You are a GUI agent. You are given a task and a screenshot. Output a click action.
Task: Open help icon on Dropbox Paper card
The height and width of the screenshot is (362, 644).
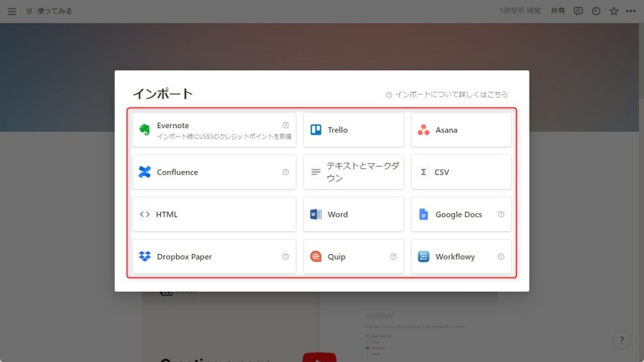(286, 256)
